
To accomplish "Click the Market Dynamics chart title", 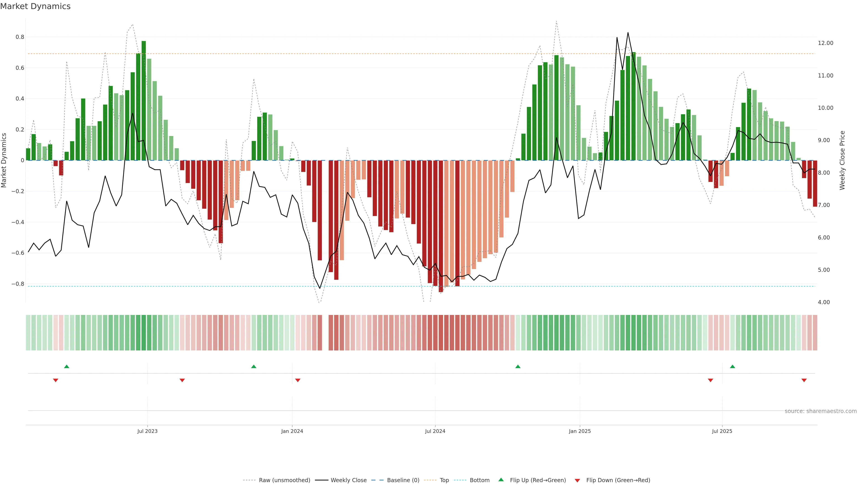I will [x=35, y=6].
